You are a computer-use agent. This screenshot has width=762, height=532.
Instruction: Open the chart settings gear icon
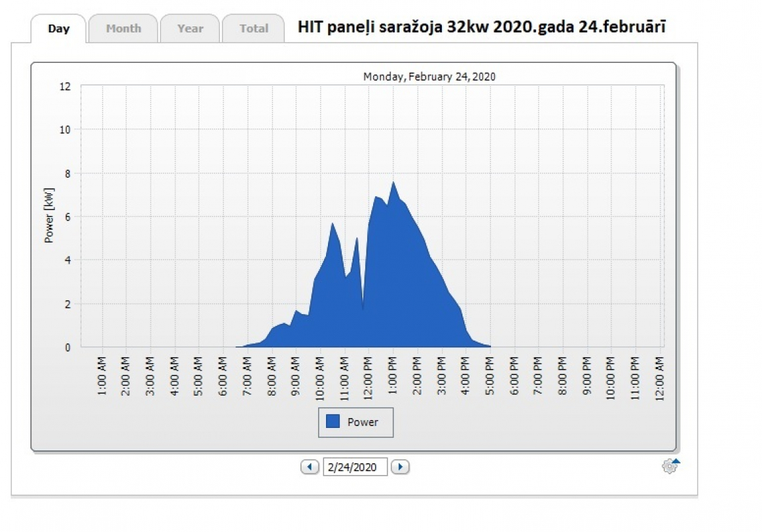click(670, 466)
